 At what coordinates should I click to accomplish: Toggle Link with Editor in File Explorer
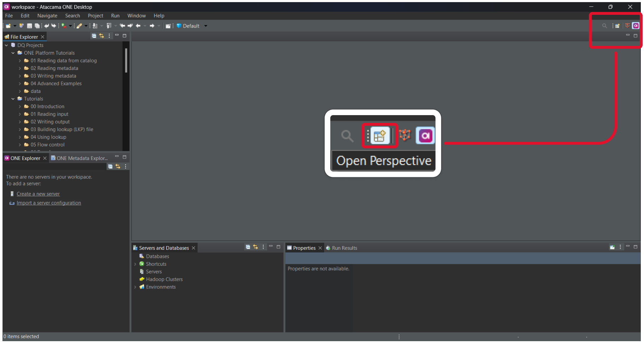[x=102, y=36]
